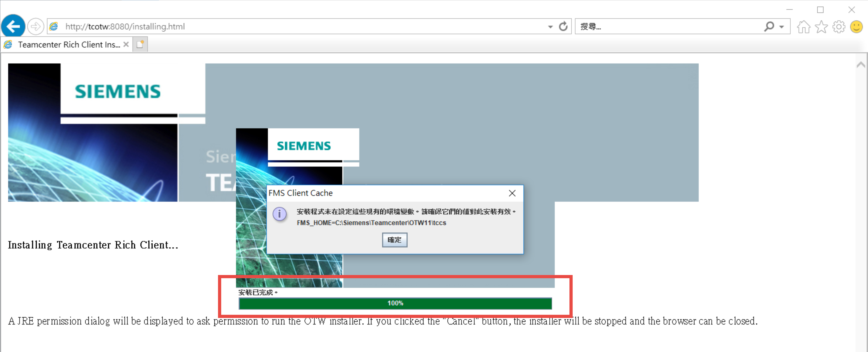Go back with the browser Back arrow

tap(13, 26)
